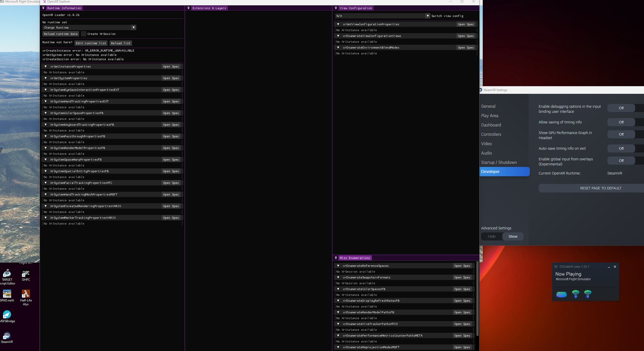Collapse xrEnumerateEnvironmentBlendModes section
Screen dimensions: 644x351
[x=338, y=47]
